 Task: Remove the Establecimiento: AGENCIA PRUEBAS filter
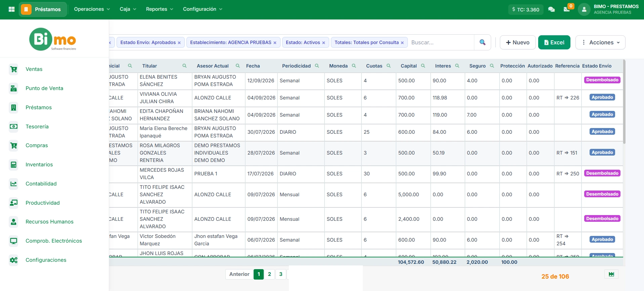[275, 43]
